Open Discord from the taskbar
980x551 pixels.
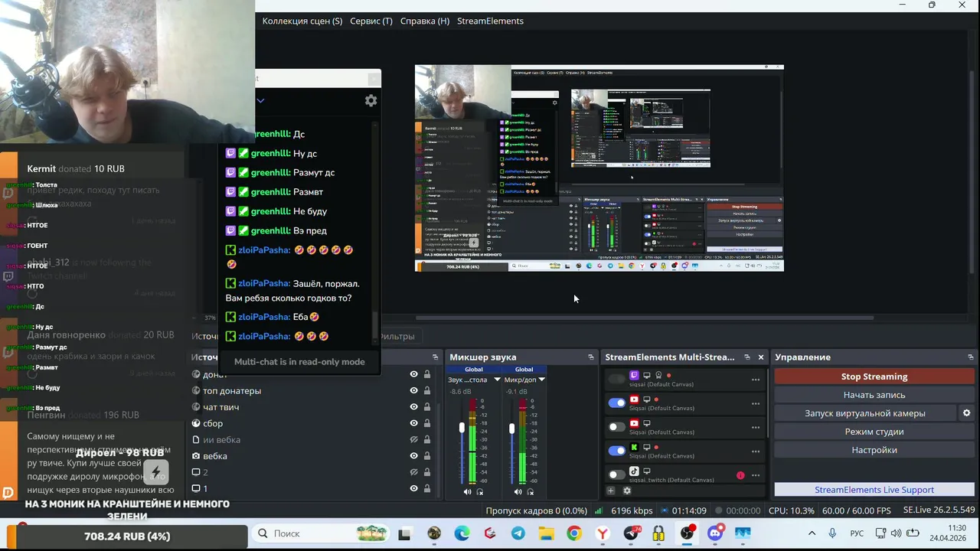[715, 533]
